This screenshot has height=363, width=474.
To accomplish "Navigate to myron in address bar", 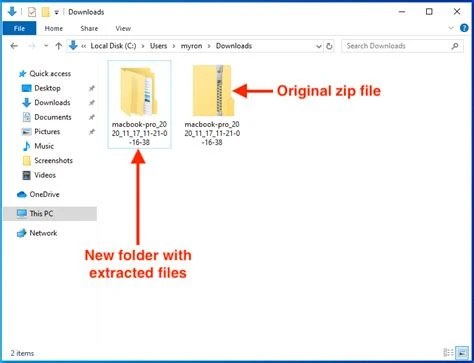I will 191,46.
